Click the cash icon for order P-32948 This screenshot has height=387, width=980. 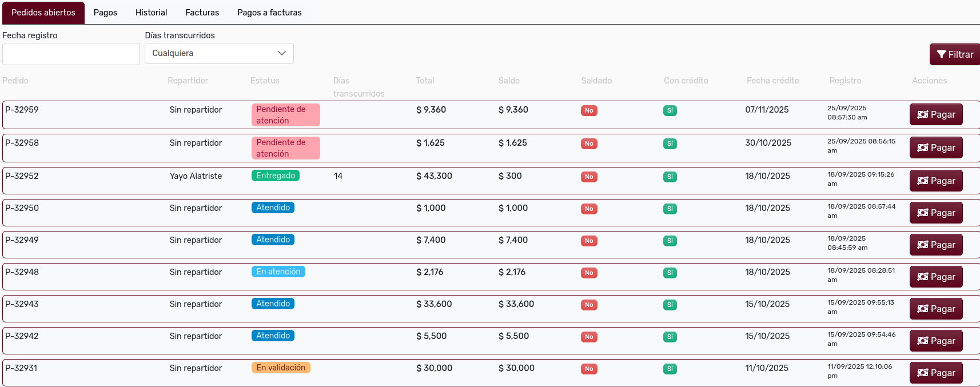923,277
